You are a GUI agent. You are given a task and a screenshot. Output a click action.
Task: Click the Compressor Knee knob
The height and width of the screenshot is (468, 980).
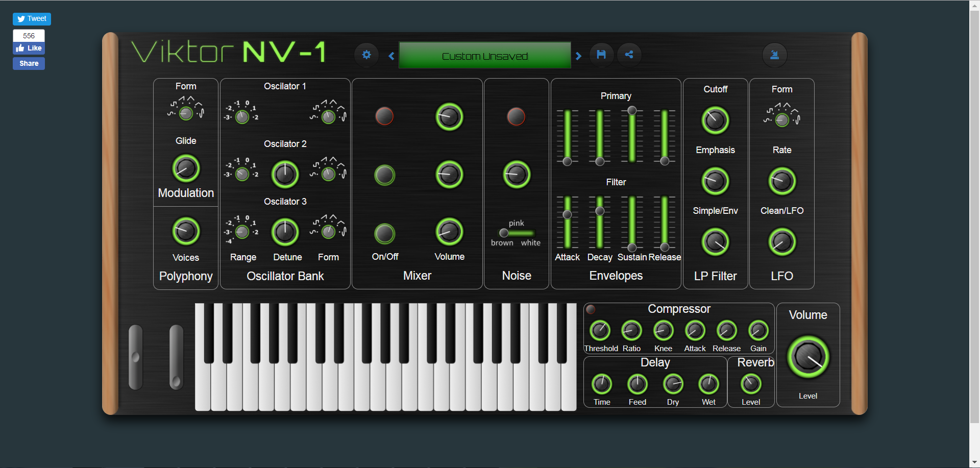tap(664, 331)
